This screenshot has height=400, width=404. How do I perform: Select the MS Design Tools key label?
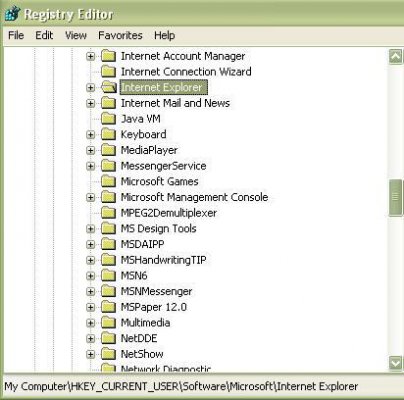[x=158, y=229]
